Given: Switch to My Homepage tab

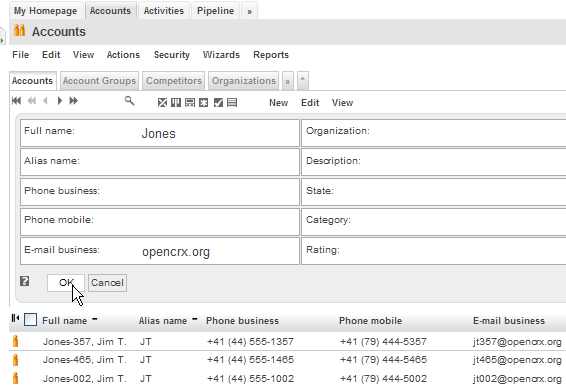Looking at the screenshot, I should pyautogui.click(x=45, y=11).
